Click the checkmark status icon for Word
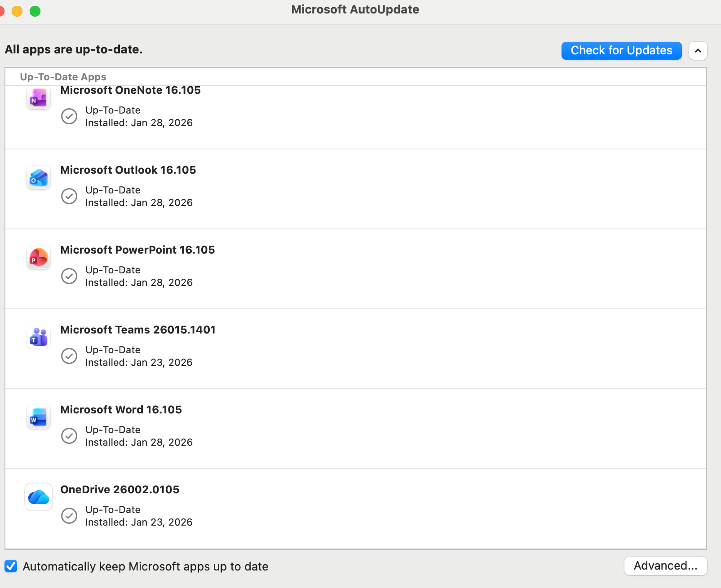The width and height of the screenshot is (721, 588). [69, 436]
